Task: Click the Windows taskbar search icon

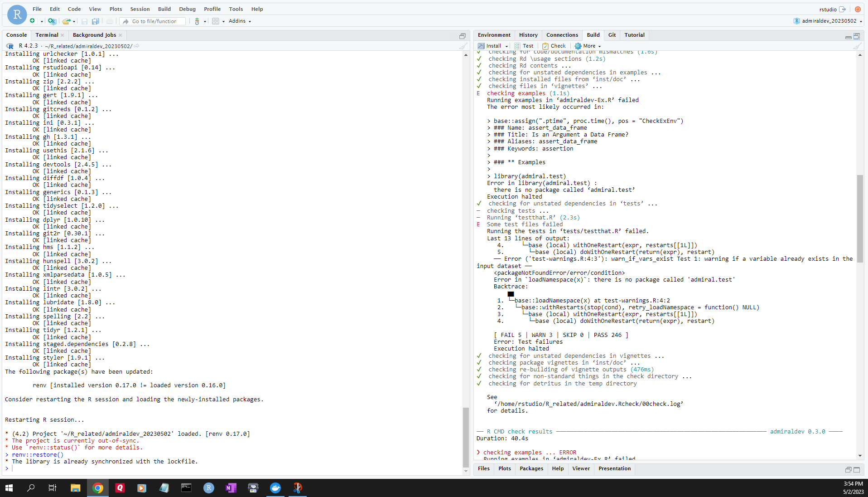Action: point(31,488)
